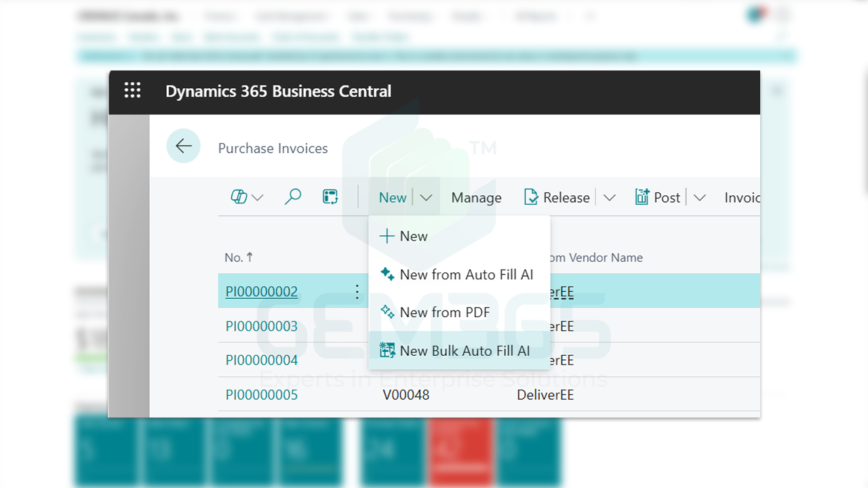Expand the Release dropdown chevron
The width and height of the screenshot is (868, 488).
pos(610,198)
